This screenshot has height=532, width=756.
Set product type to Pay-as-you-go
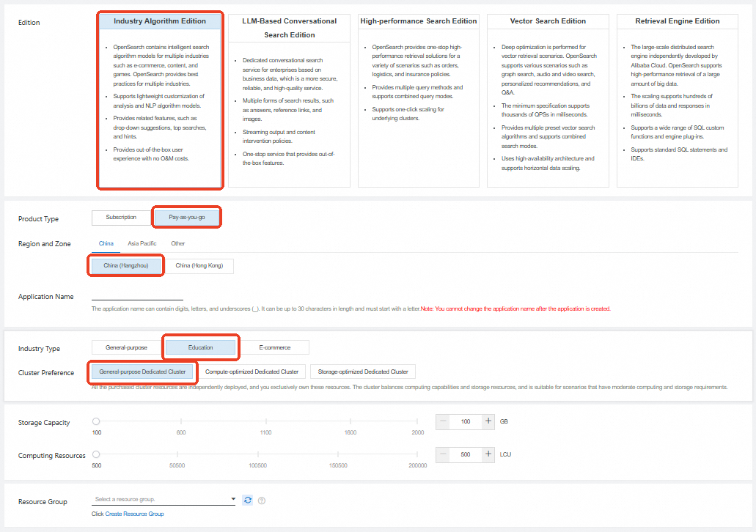186,218
